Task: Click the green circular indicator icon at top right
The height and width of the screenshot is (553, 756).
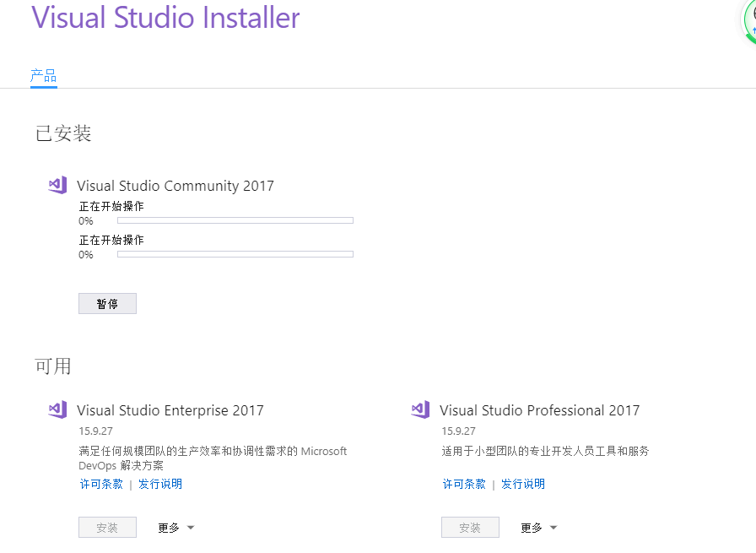Action: point(749,22)
